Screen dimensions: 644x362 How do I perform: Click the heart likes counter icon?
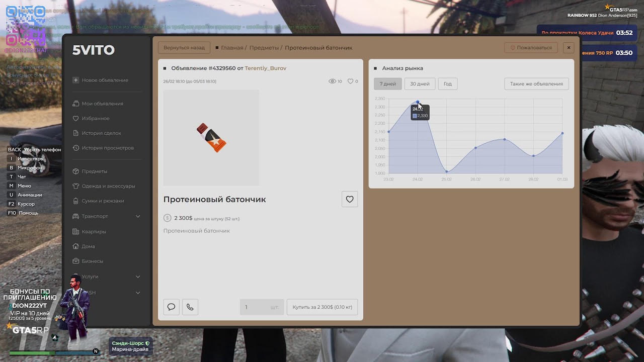pos(350,81)
